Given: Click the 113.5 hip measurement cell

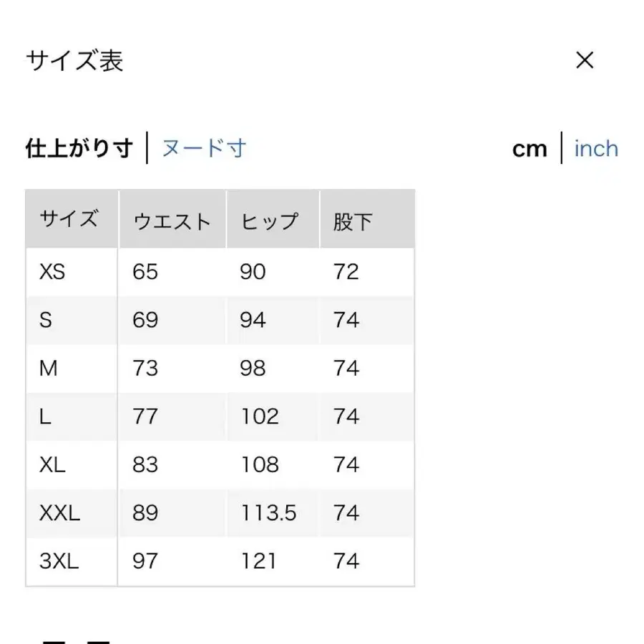Looking at the screenshot, I should point(268,513).
